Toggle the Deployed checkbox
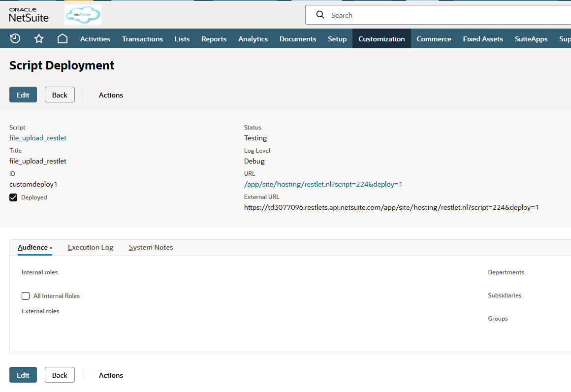The height and width of the screenshot is (392, 571). click(14, 197)
